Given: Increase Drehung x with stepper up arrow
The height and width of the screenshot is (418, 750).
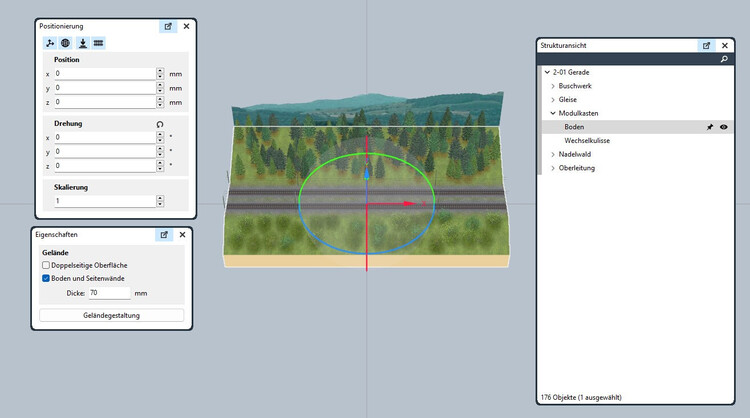Looking at the screenshot, I should pyautogui.click(x=160, y=134).
